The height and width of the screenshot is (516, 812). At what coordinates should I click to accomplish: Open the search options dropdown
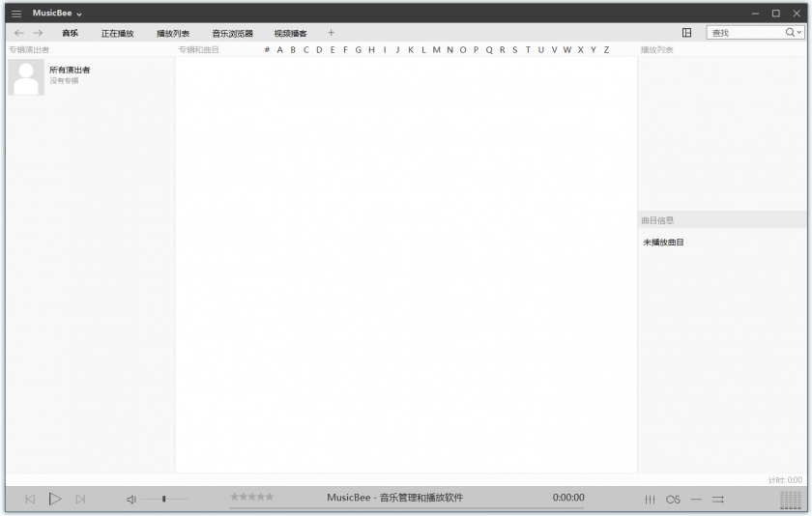pyautogui.click(x=798, y=33)
